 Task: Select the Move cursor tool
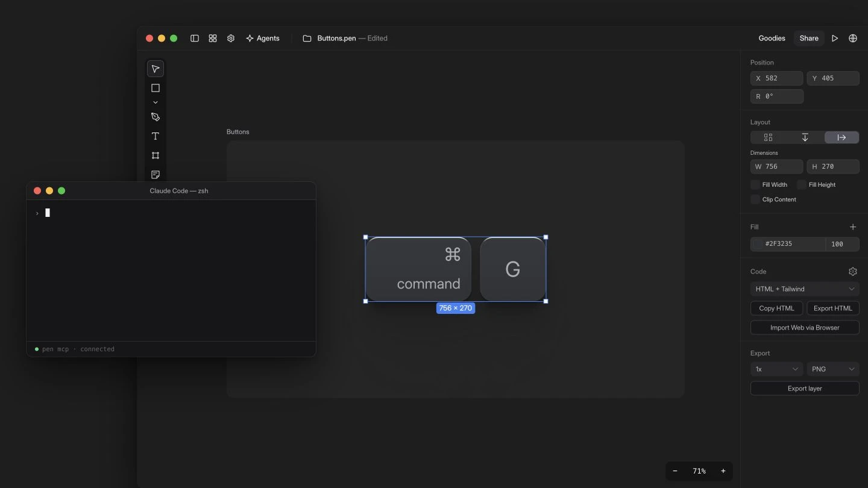(x=156, y=69)
